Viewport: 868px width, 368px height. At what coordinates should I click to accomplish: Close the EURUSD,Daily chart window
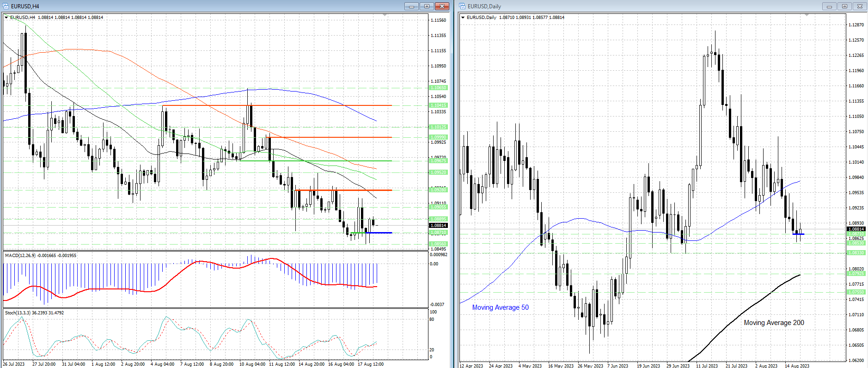(x=860, y=6)
